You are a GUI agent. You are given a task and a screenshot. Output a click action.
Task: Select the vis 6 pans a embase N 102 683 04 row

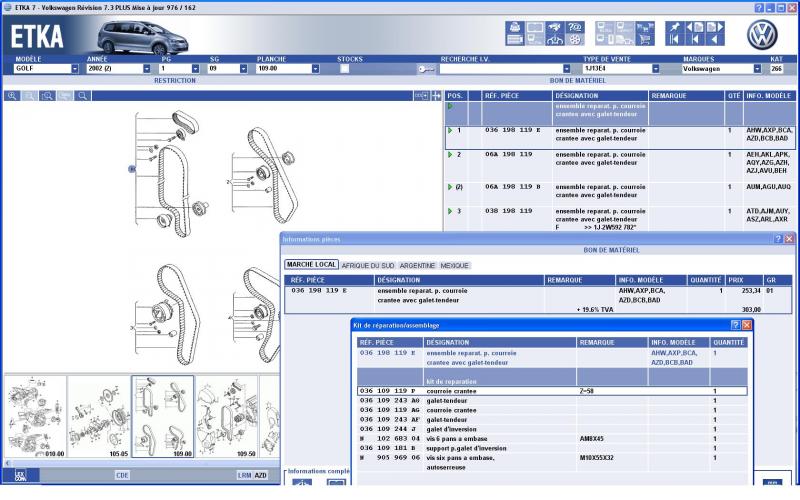tap(552, 439)
